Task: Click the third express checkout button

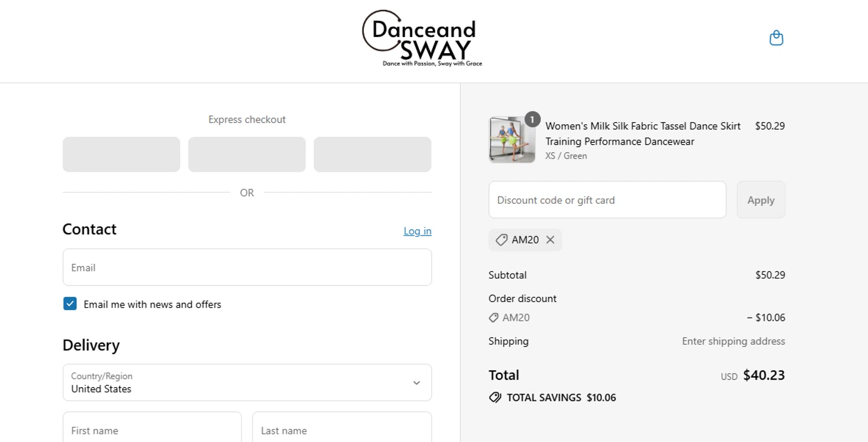Action: [373, 154]
